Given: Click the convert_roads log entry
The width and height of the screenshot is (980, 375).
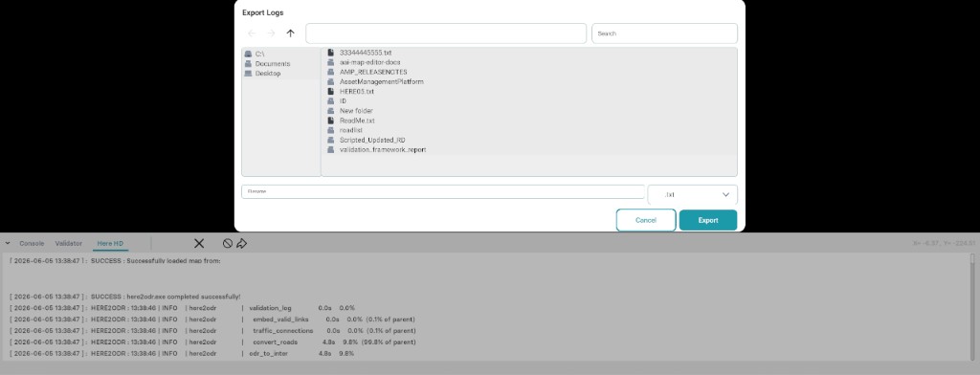Looking at the screenshot, I should click(213, 342).
